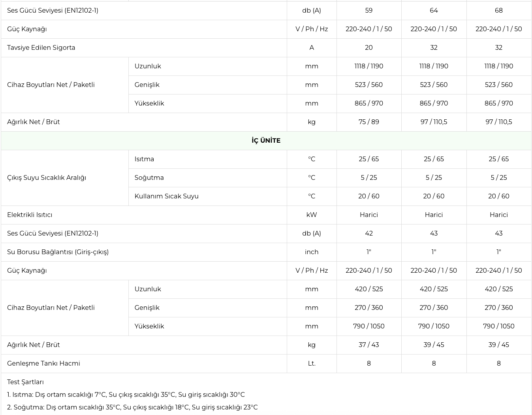Select the Genleşme Tankı Hacmi label

tap(43, 364)
